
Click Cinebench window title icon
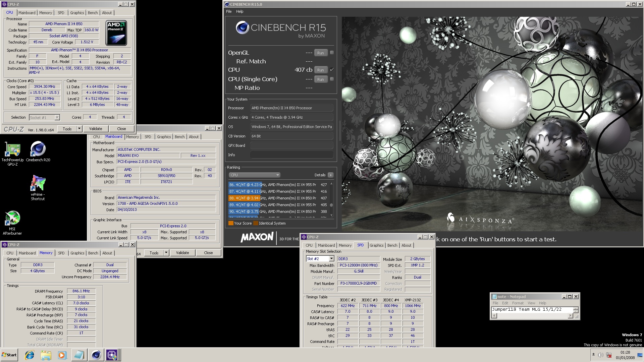(227, 4)
